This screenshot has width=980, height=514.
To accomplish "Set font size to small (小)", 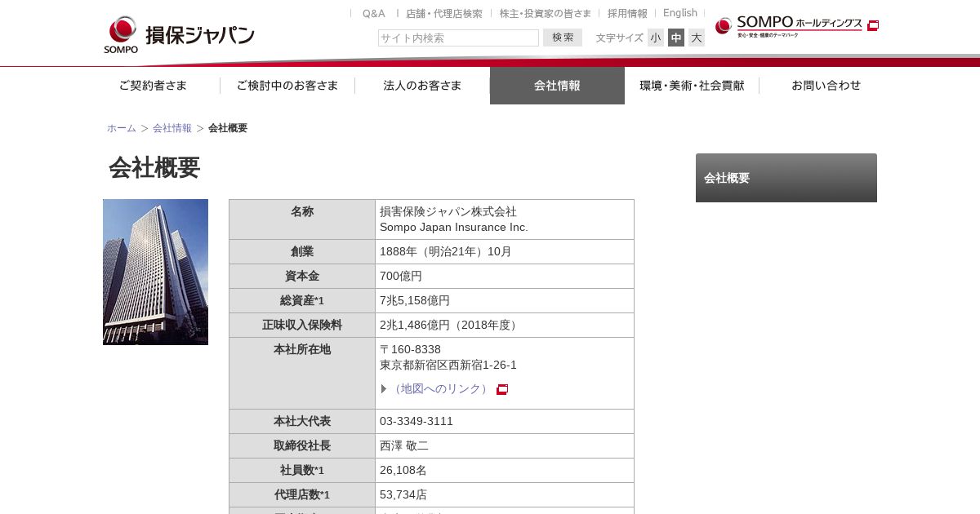I will coord(656,38).
